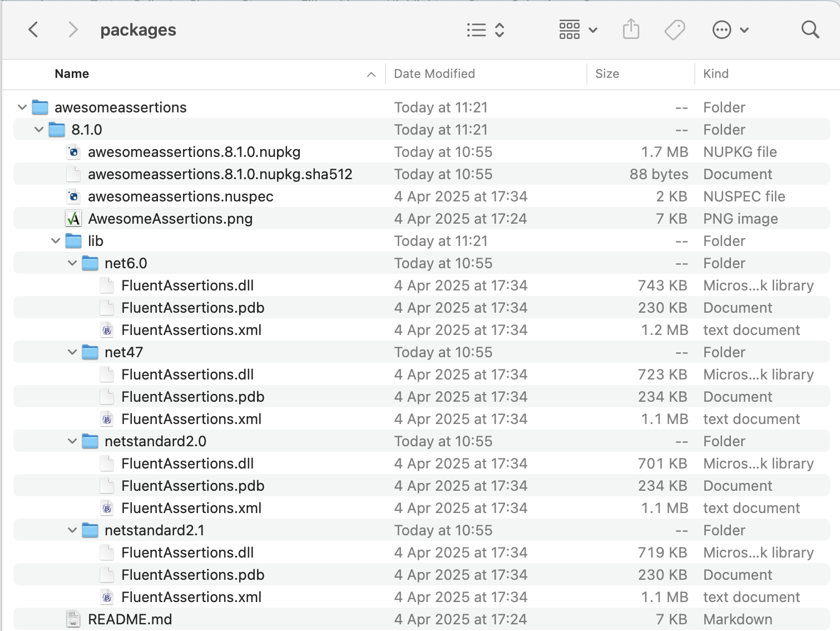This screenshot has height=631, width=840.
Task: Open Finder search via the magnifying glass
Action: (810, 29)
